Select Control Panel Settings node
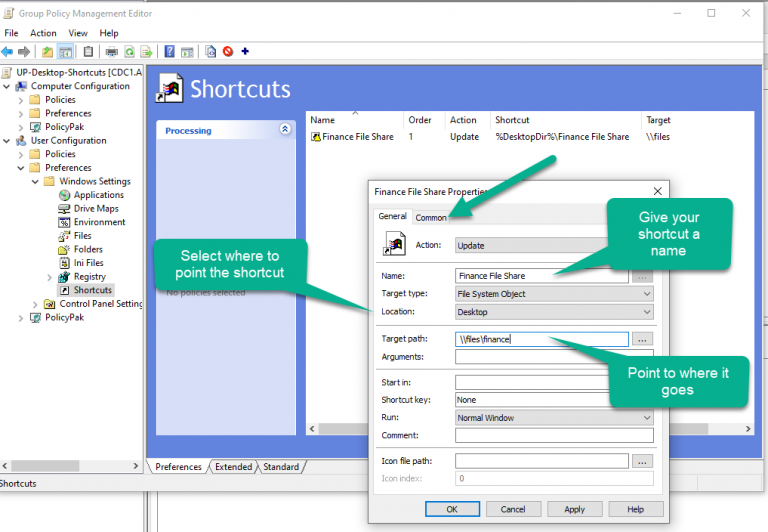Image resolution: width=768 pixels, height=532 pixels. coord(100,304)
